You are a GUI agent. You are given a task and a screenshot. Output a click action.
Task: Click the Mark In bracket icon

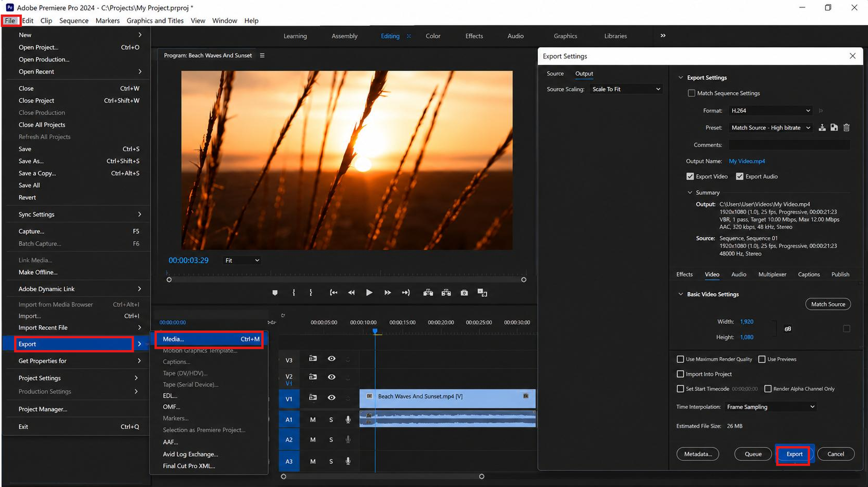[293, 293]
